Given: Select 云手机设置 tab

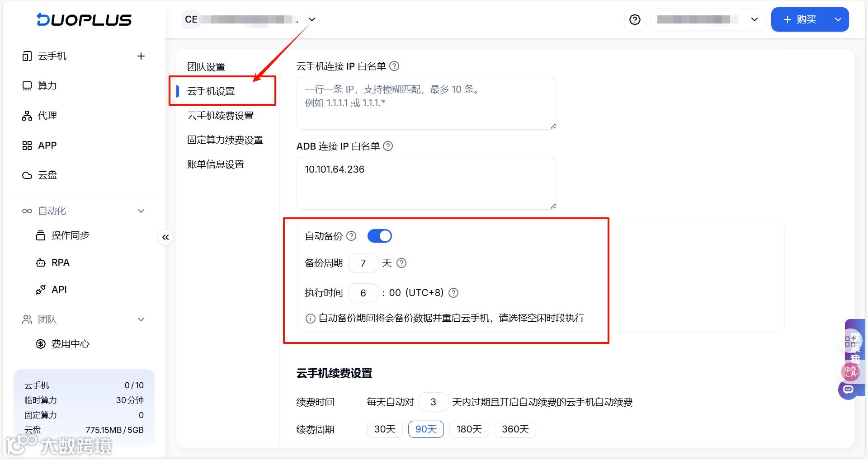Looking at the screenshot, I should point(211,91).
